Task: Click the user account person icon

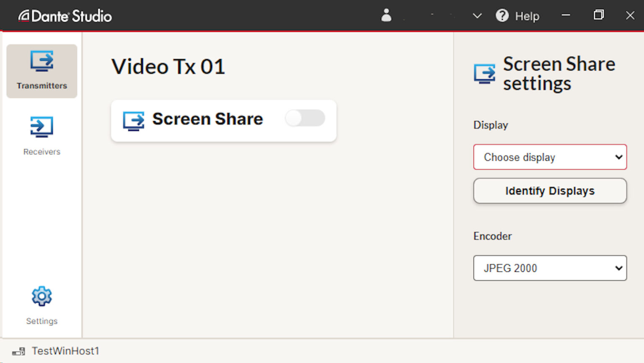Action: tap(386, 16)
